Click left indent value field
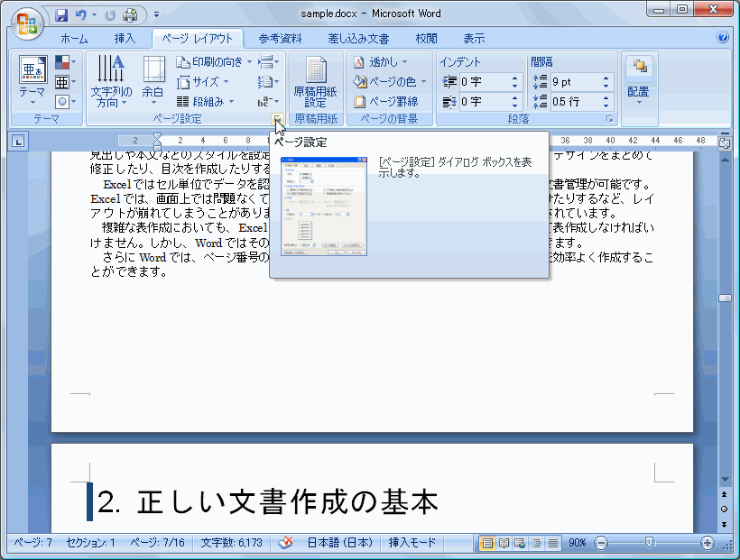The image size is (740, 560). (484, 82)
